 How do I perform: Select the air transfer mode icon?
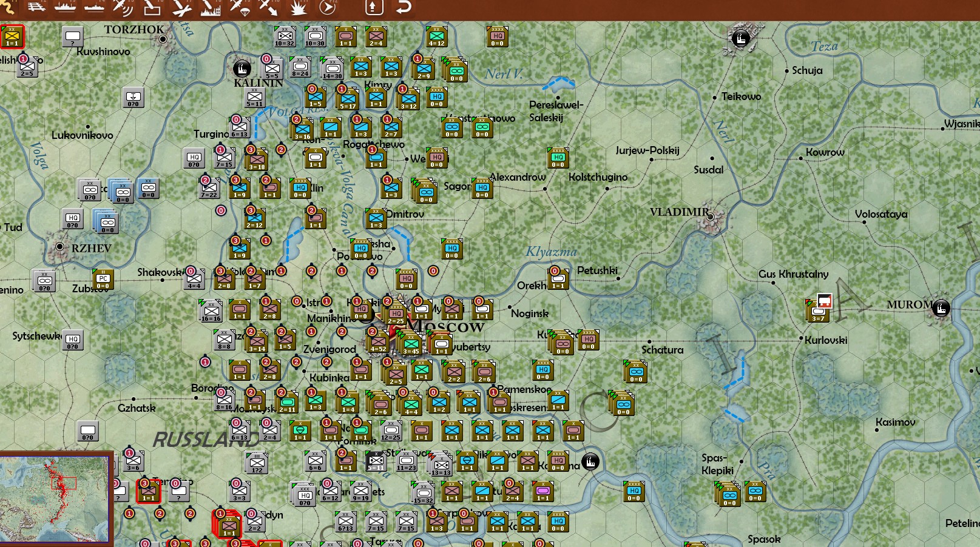(x=268, y=7)
